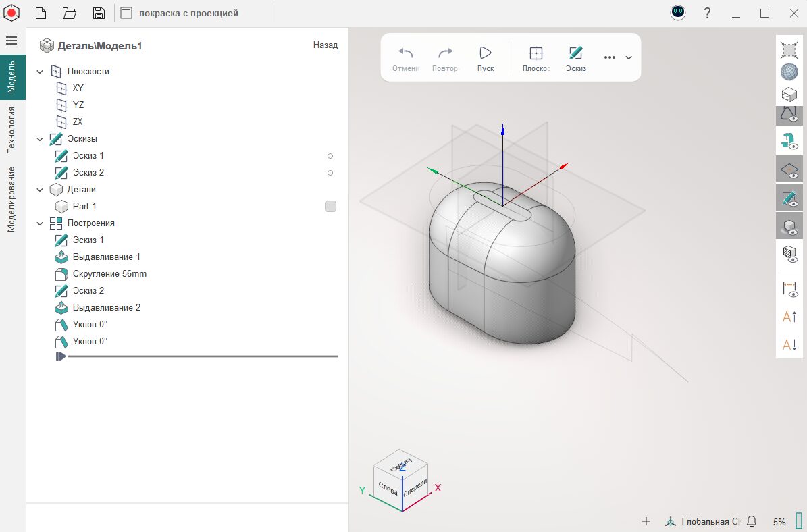
Task: Select Скругление 56mm in the build tree
Action: 109,274
